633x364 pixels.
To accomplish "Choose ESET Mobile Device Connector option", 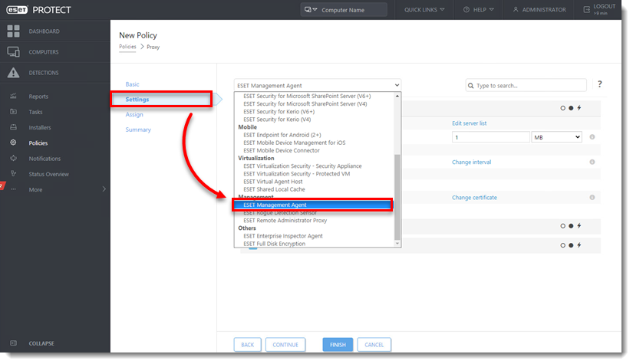I will (282, 150).
